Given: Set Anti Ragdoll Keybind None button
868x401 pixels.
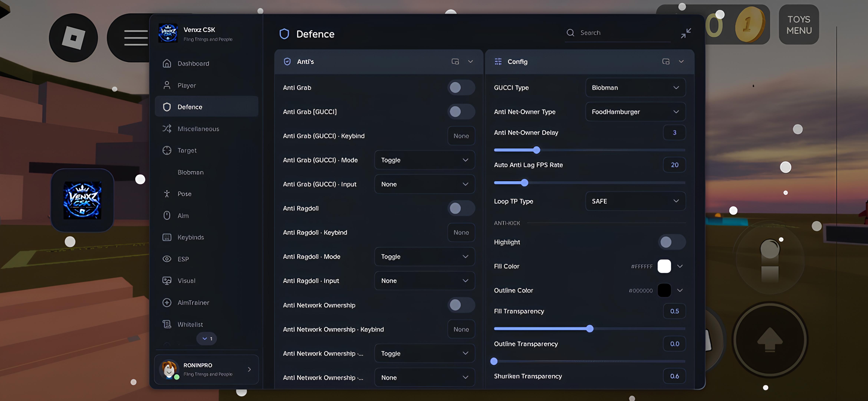Looking at the screenshot, I should coord(461,232).
